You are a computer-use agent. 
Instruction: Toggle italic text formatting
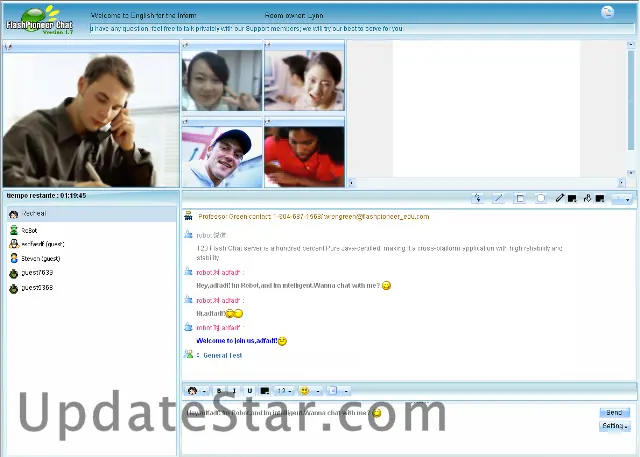point(234,391)
